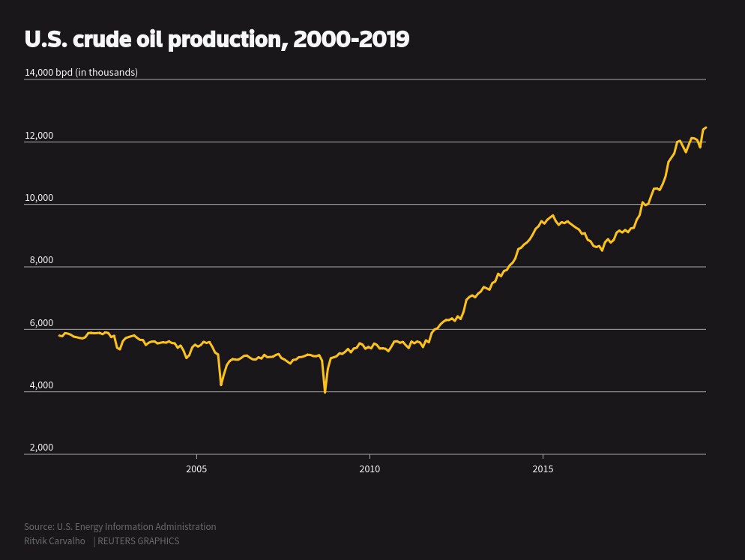Click the 'Source: U.S. Energy Information Administration' text
This screenshot has height=560, width=745.
click(120, 526)
